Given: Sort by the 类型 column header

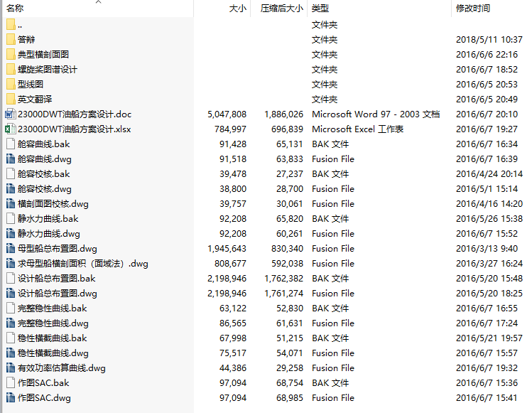Looking at the screenshot, I should [x=379, y=8].
